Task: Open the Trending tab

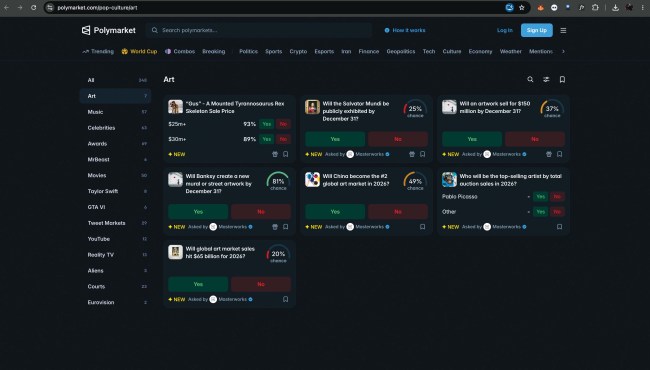Action: point(98,51)
